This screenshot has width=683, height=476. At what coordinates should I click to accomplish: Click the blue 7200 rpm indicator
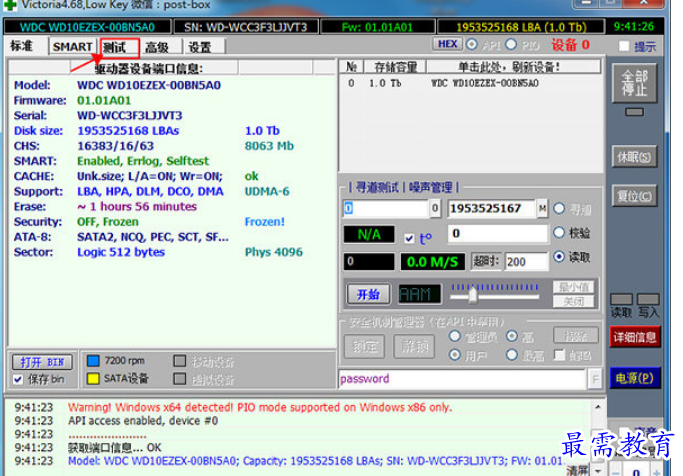point(93,361)
